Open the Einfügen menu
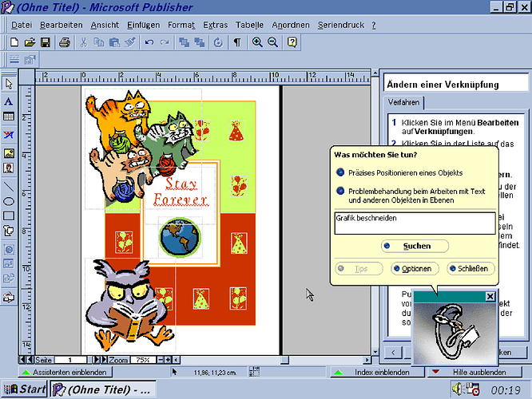Viewport: 532px width, 399px height. 144,25
